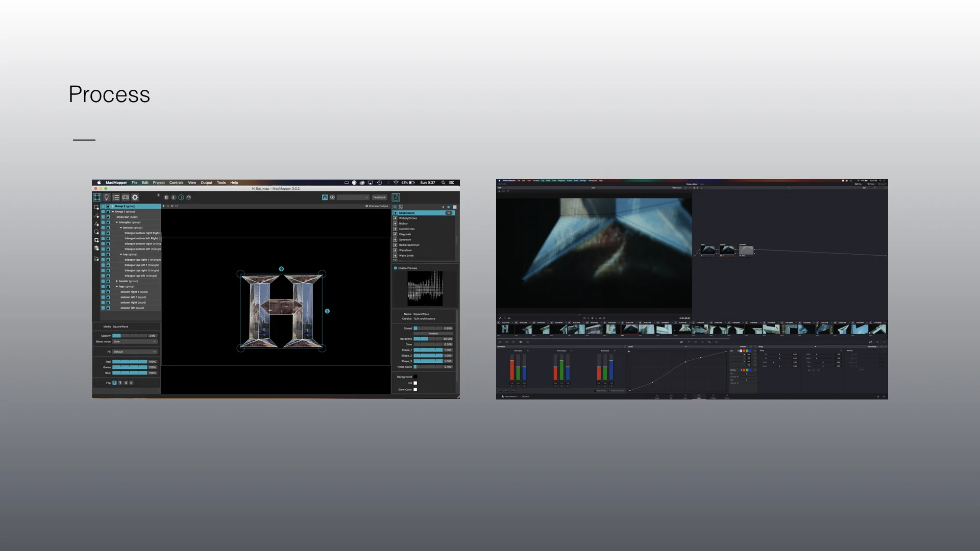
Task: Toggle the Enable Preview checkbox
Action: [x=396, y=268]
